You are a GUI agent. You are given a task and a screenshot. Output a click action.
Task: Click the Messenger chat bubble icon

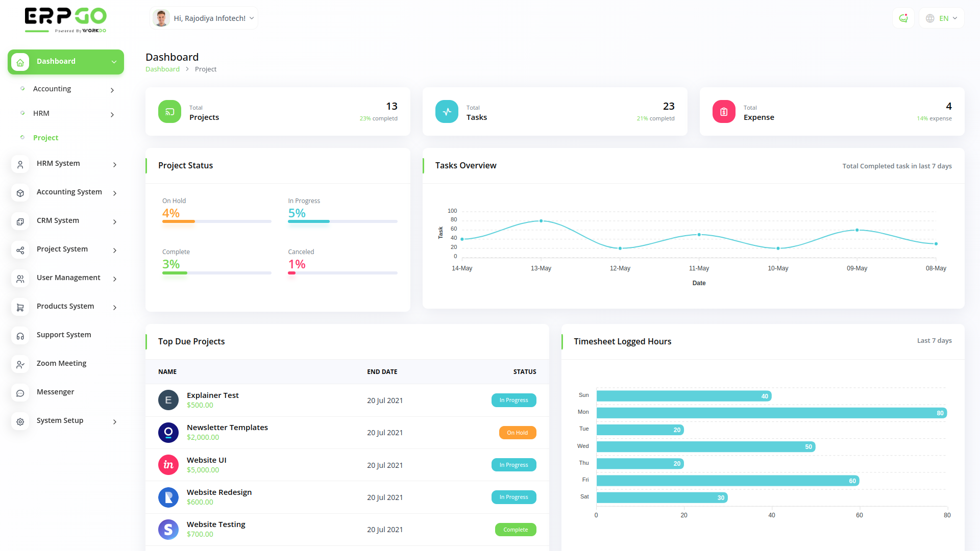pyautogui.click(x=20, y=393)
